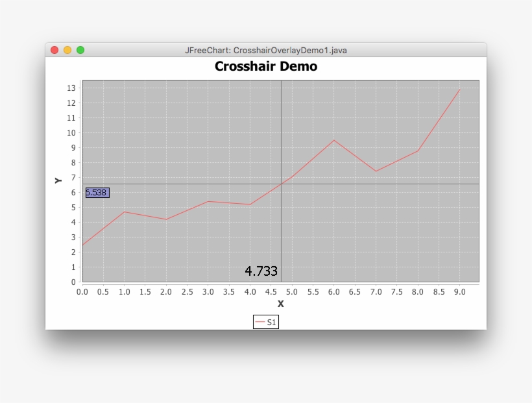The width and height of the screenshot is (532, 403).
Task: Click the S1 series legend line swatch
Action: coord(259,321)
